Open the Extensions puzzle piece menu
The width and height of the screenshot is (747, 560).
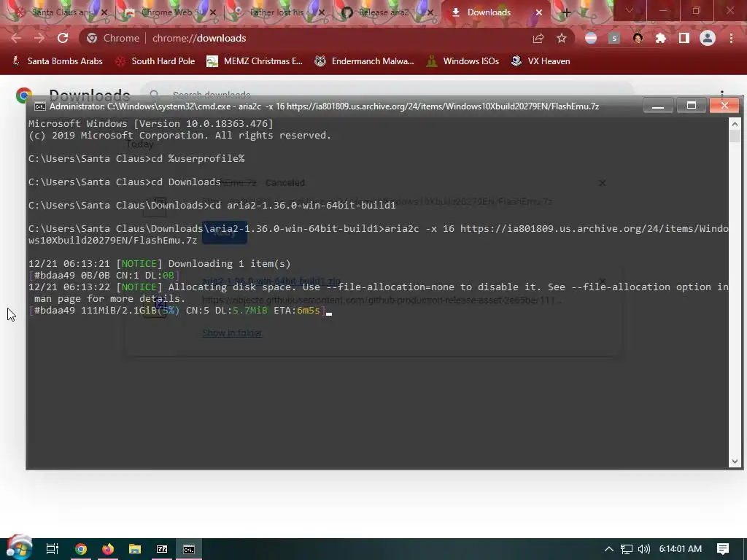pyautogui.click(x=661, y=38)
